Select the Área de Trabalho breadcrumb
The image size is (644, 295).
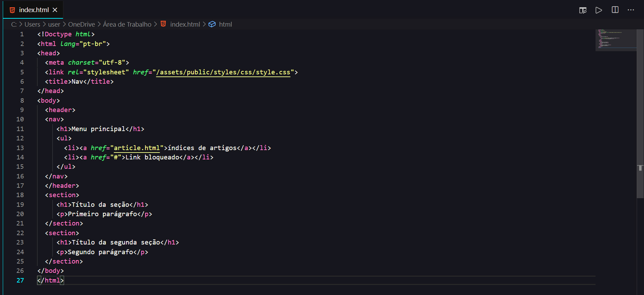tap(127, 24)
